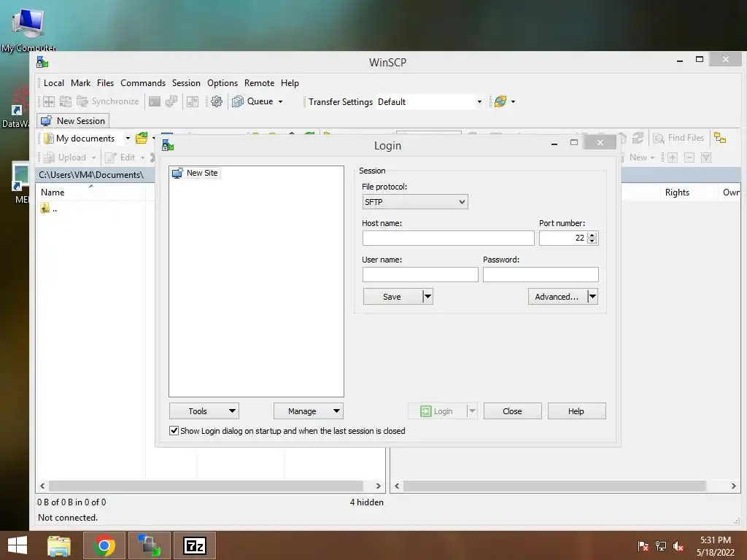Click the Compare Directories toolbar icon
This screenshot has width=747, height=560.
click(49, 101)
